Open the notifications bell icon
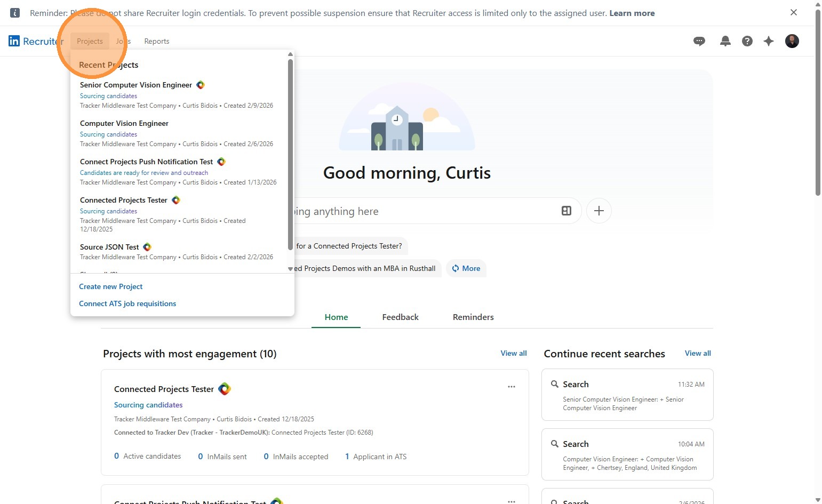 725,41
